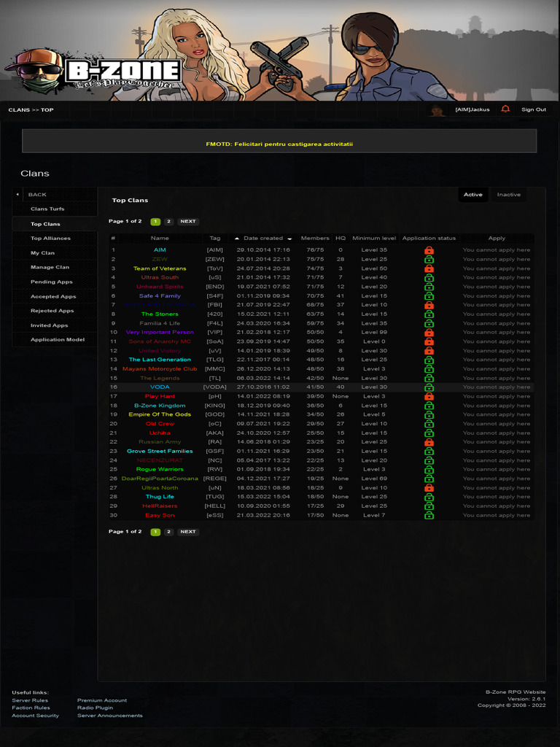Open the [AIM]Jackus profile link

click(472, 109)
